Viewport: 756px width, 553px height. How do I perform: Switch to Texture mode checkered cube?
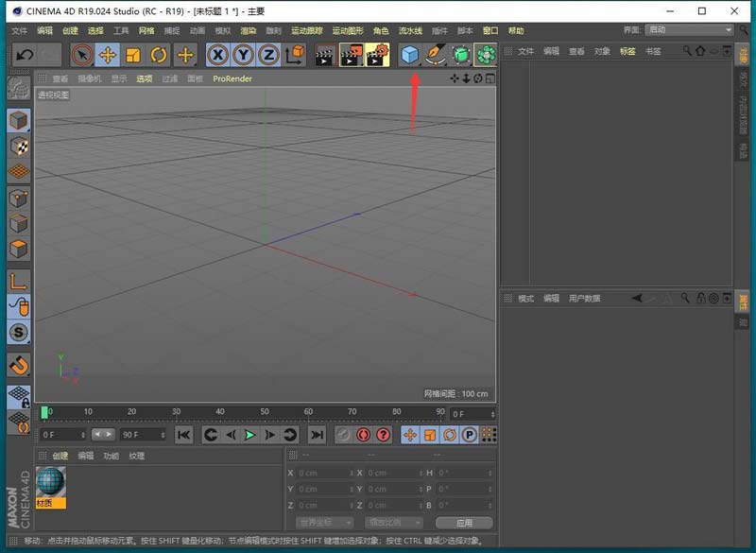tap(18, 147)
